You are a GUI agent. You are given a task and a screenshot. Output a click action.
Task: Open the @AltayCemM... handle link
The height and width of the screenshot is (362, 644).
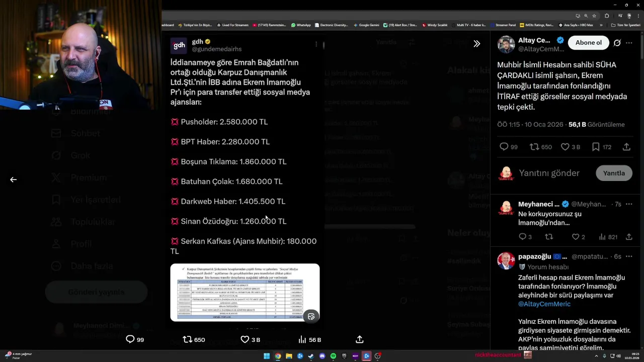pos(541,49)
